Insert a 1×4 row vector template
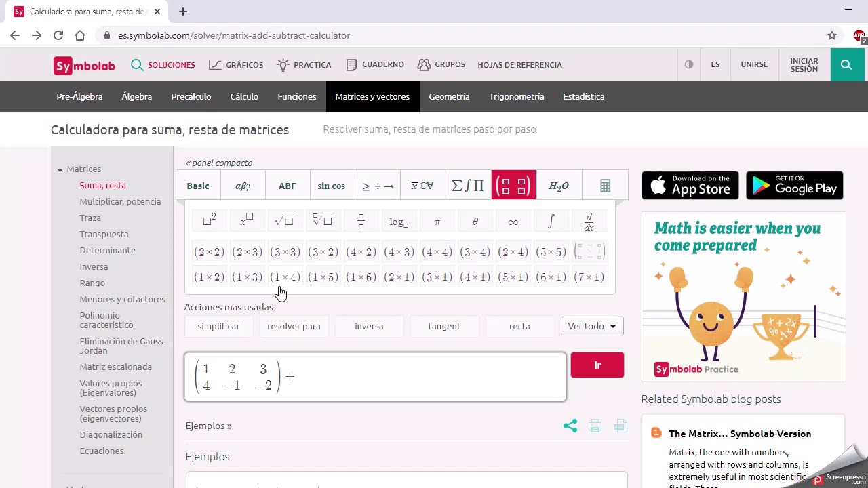 pos(285,277)
